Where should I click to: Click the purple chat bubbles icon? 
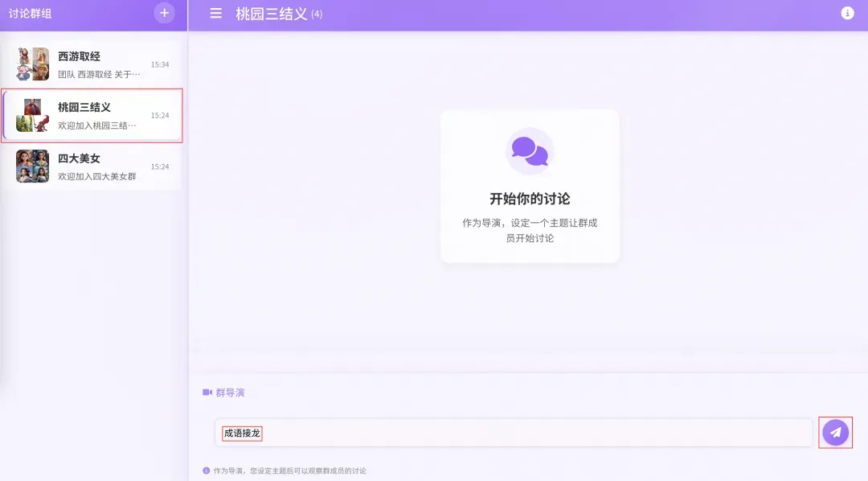point(530,150)
